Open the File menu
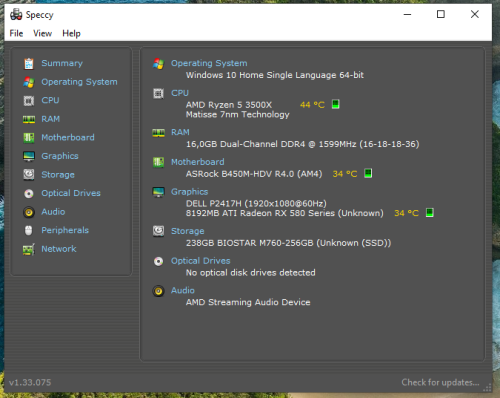This screenshot has height=398, width=500. click(x=16, y=33)
